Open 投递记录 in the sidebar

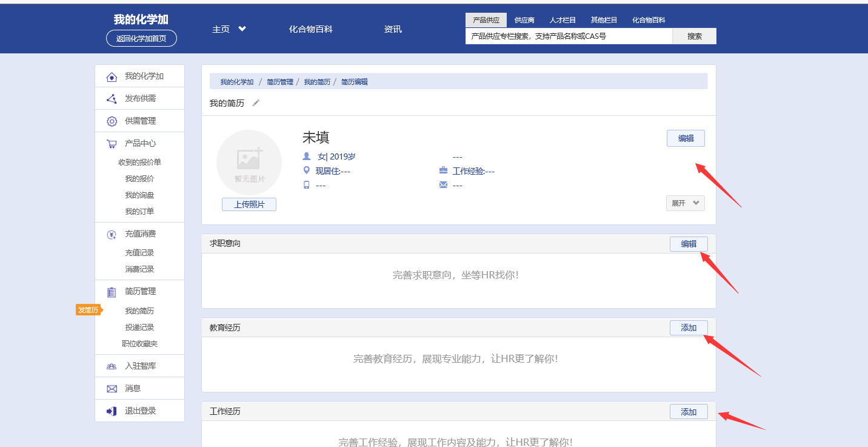pyautogui.click(x=139, y=328)
